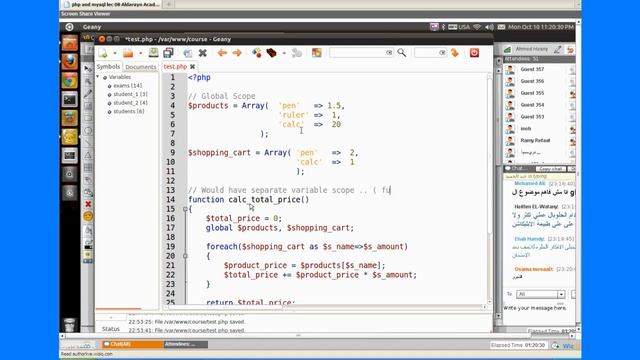The width and height of the screenshot is (640, 360).
Task: Navigate back with the left orange arrow
Action: click(222, 53)
